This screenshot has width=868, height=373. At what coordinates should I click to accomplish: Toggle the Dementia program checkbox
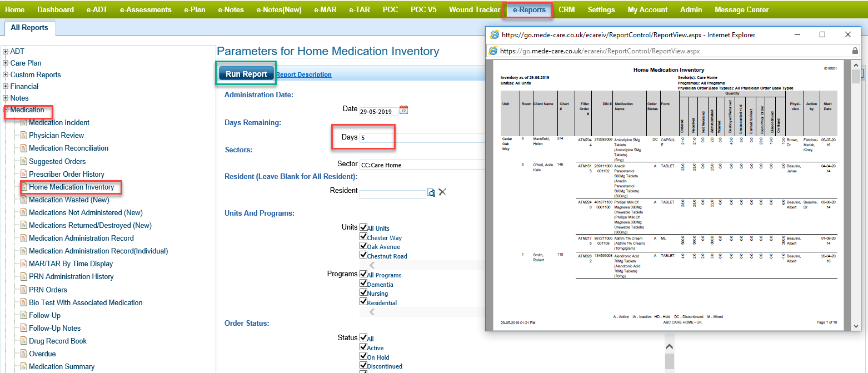tap(363, 284)
